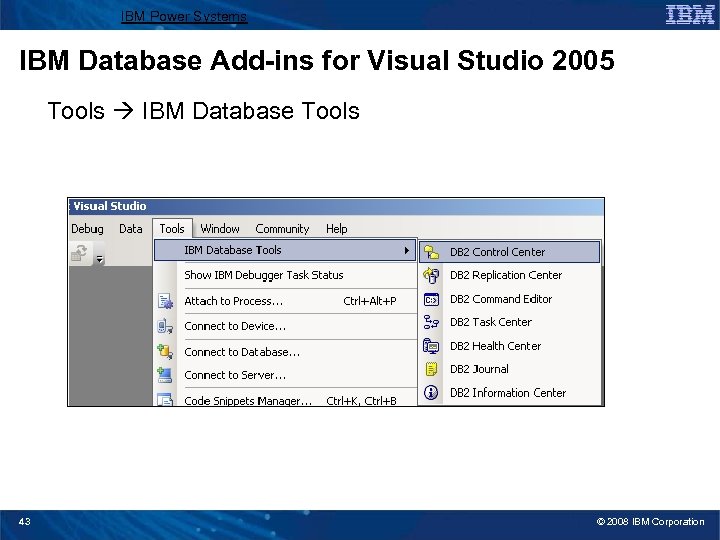Open the Tools menu
720x540 pixels.
[x=172, y=229]
